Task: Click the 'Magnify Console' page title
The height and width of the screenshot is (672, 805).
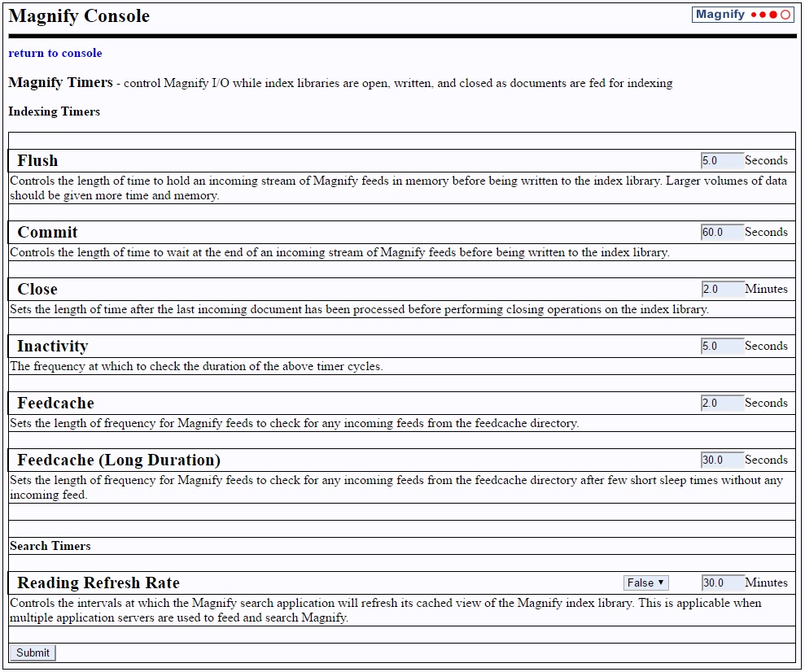Action: coord(79,16)
